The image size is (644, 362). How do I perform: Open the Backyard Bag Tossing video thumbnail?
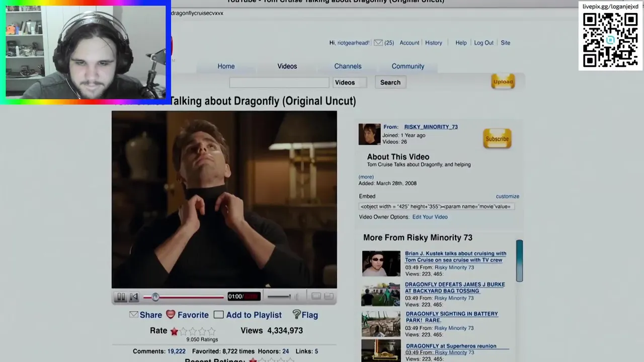pyautogui.click(x=381, y=294)
